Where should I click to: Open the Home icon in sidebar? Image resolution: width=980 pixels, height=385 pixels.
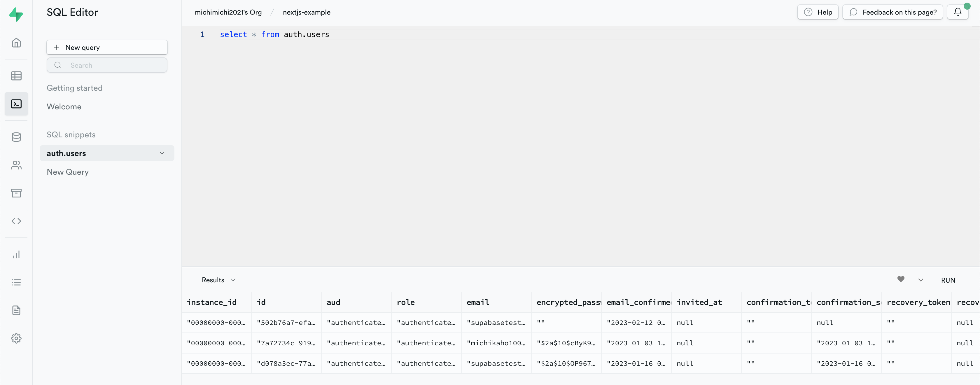[x=16, y=43]
